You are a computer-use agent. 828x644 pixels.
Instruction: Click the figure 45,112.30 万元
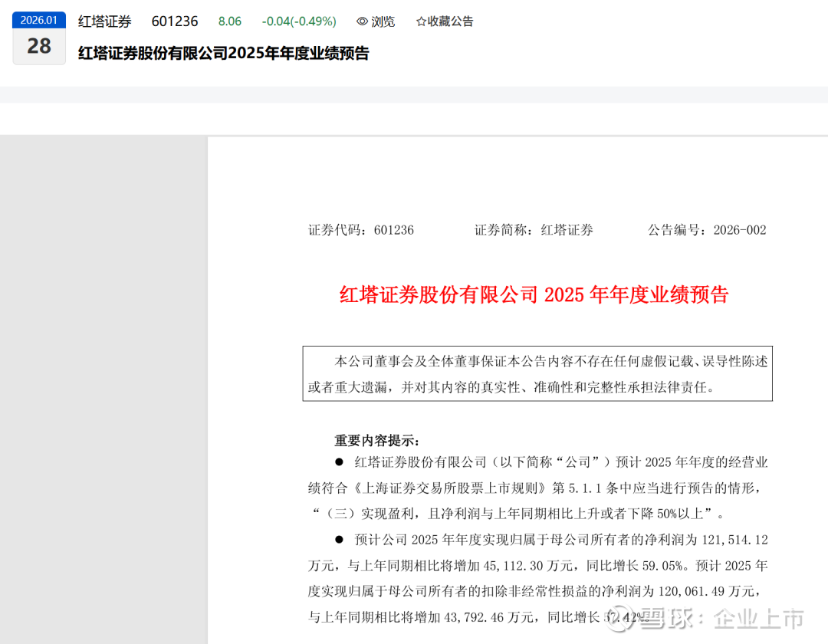[528, 566]
